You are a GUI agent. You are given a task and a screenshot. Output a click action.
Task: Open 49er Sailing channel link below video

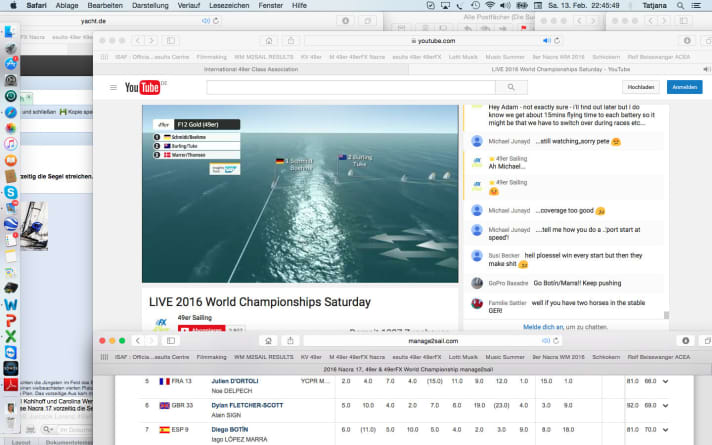[x=194, y=318]
